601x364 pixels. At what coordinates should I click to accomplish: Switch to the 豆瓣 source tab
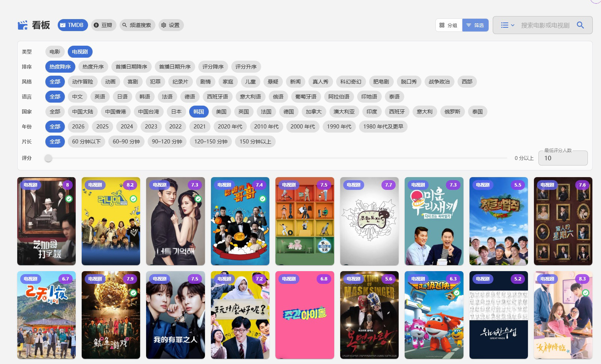pyautogui.click(x=103, y=25)
